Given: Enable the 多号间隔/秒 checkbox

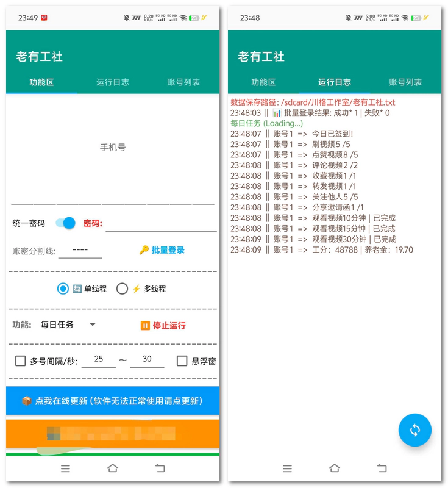Looking at the screenshot, I should (x=20, y=361).
